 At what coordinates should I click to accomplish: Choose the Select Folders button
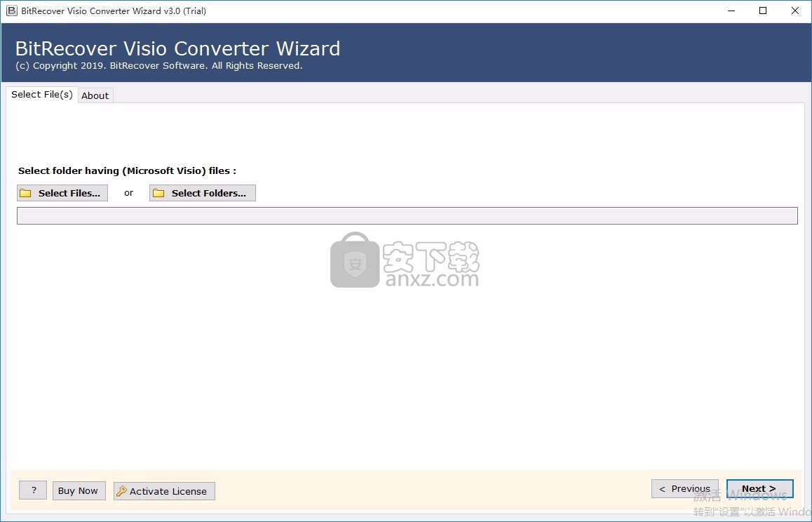point(203,193)
